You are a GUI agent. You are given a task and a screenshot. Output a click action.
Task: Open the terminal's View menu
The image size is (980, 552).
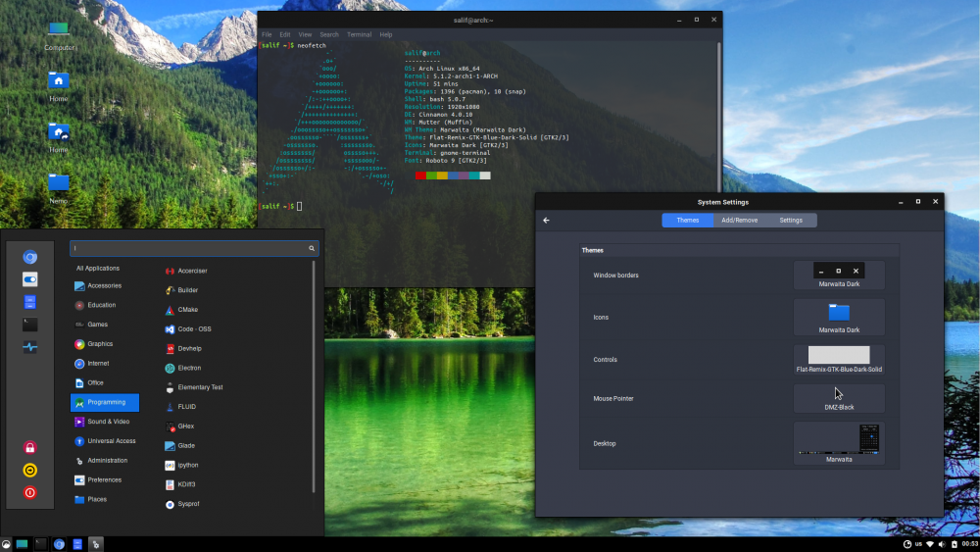coord(305,35)
